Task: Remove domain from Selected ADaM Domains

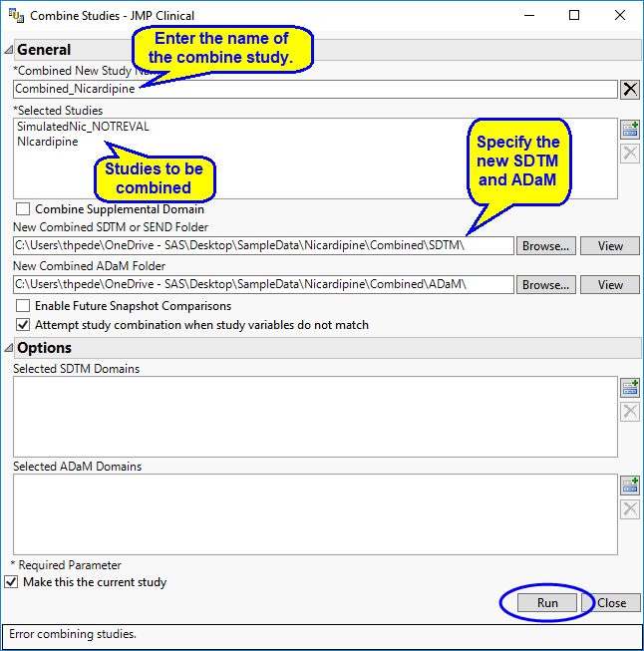Action: coord(630,509)
